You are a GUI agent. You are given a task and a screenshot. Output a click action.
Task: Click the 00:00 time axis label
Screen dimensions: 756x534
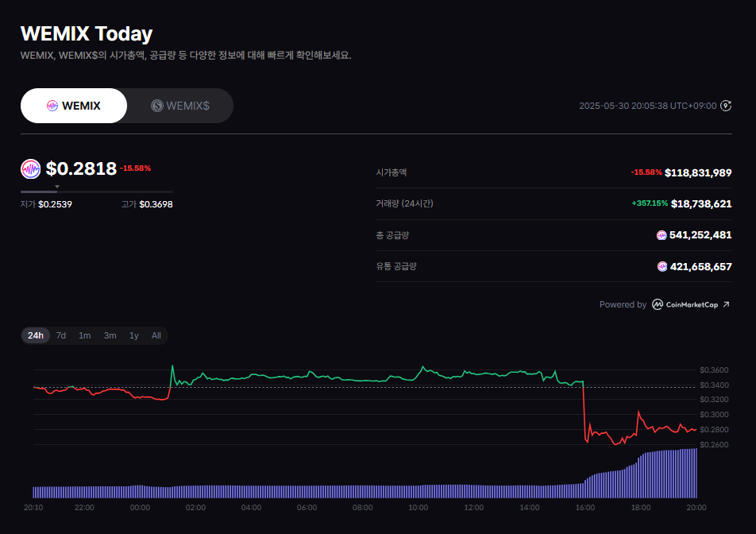[x=140, y=508]
